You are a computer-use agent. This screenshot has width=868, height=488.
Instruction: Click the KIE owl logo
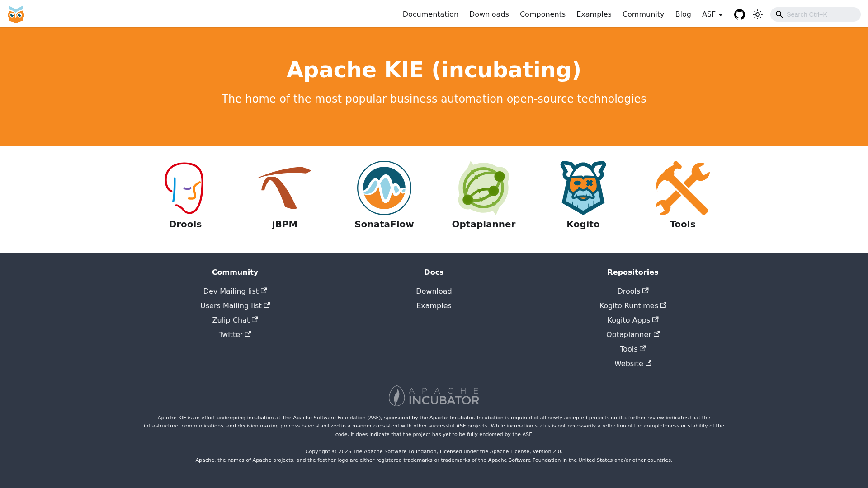tap(15, 14)
